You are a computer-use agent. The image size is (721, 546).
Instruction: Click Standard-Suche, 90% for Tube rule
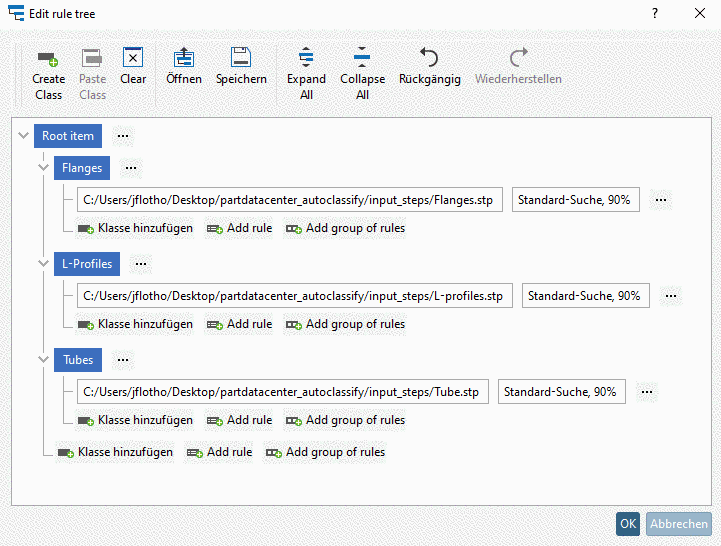pos(562,392)
